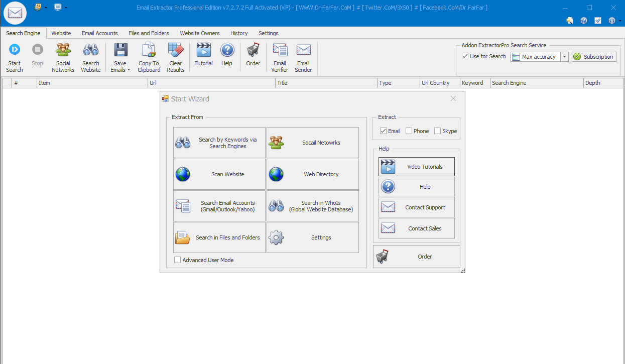Click the Type column header
Image resolution: width=625 pixels, height=364 pixels.
tap(399, 83)
